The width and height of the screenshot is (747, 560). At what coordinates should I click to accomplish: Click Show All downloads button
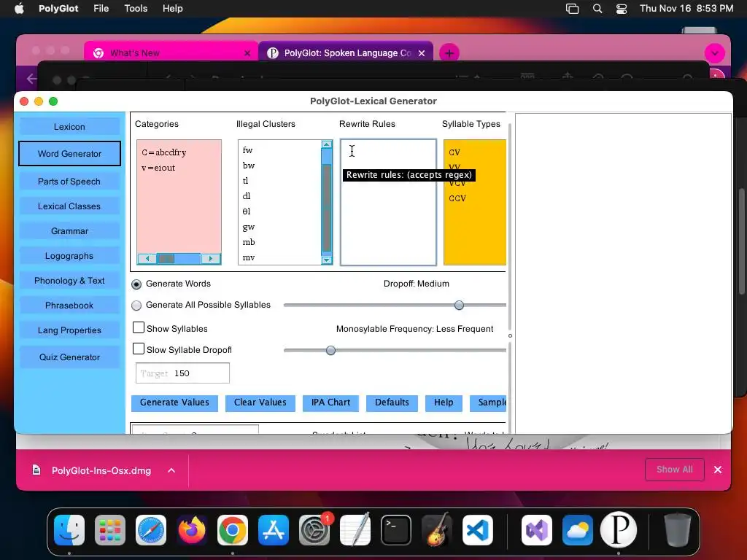tap(675, 470)
